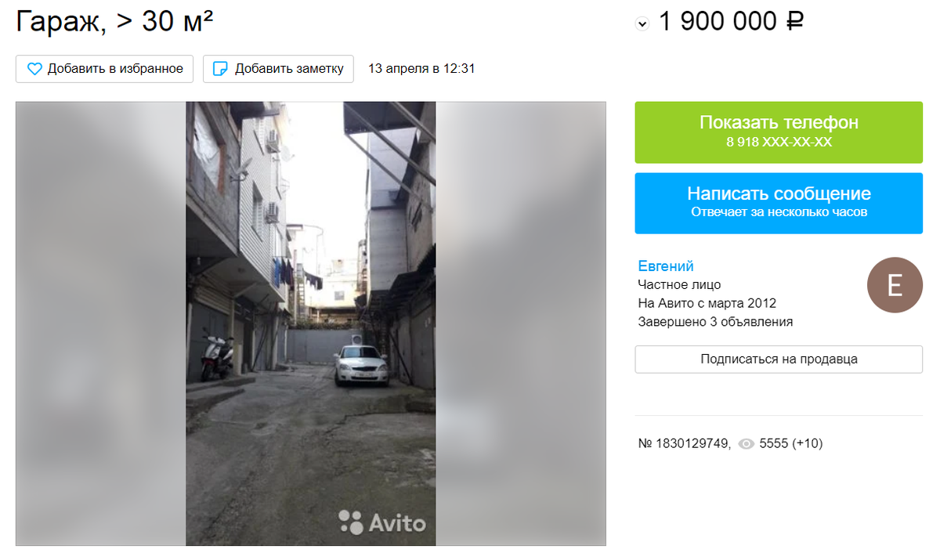This screenshot has height=560, width=940.
Task: Click the sticky note icon
Action: coord(221,69)
